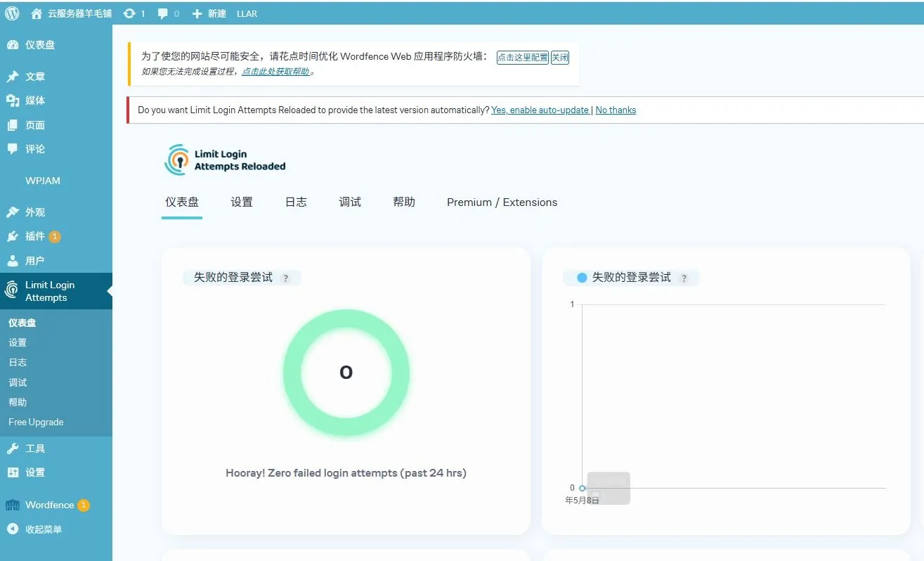Open 日志 in the Limit Login submenu
The height and width of the screenshot is (561, 924).
tap(18, 363)
